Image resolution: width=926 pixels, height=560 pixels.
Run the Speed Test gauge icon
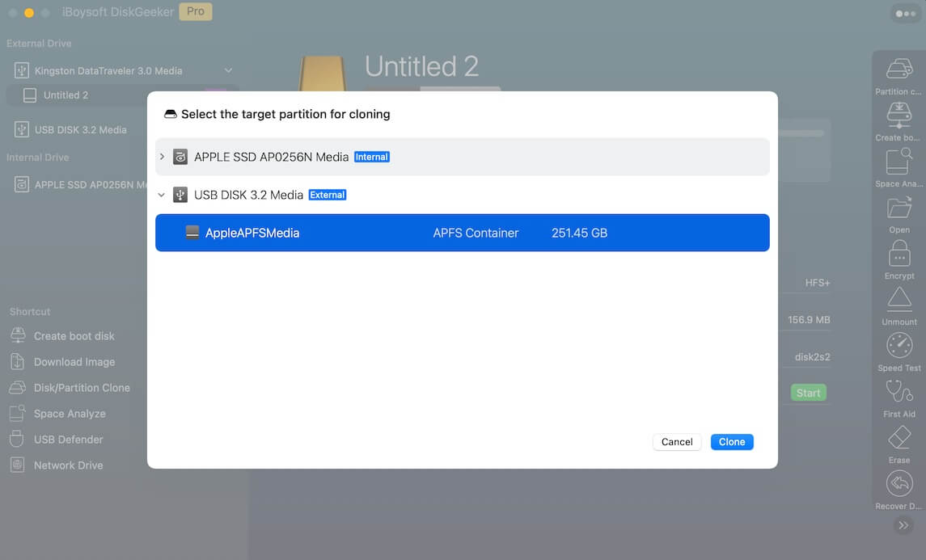point(899,346)
